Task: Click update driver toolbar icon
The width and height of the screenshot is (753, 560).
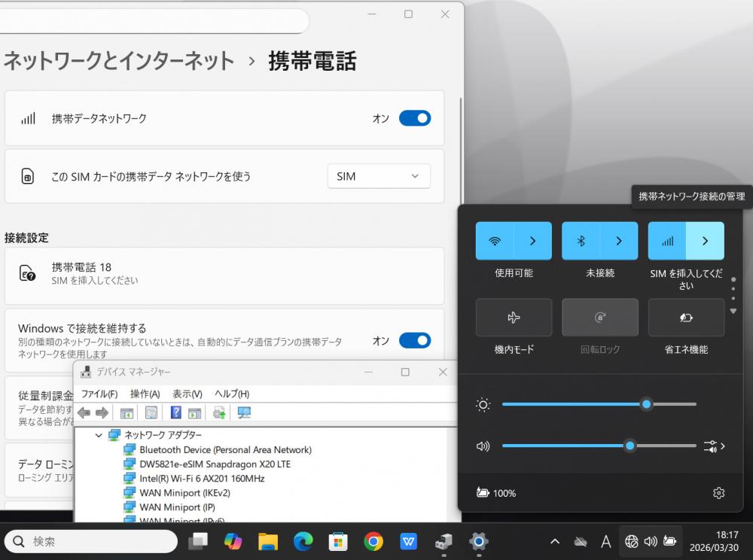Action: (219, 412)
